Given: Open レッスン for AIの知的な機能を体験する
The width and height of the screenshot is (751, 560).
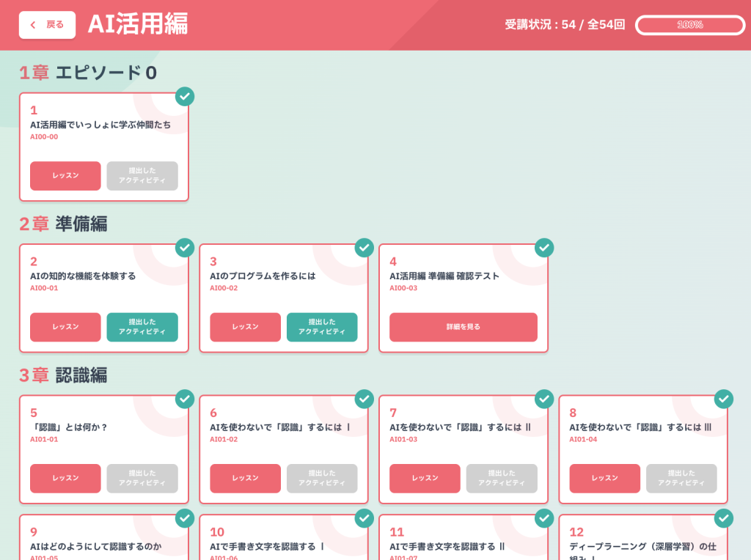Looking at the screenshot, I should pyautogui.click(x=65, y=327).
